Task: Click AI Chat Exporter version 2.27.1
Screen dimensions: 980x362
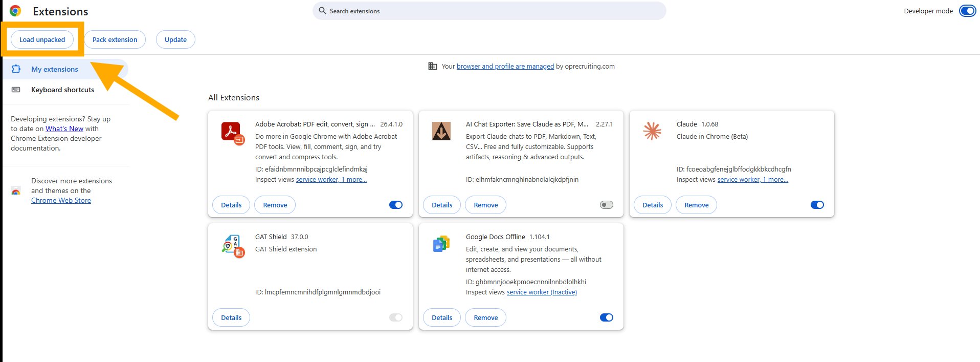Action: [605, 124]
